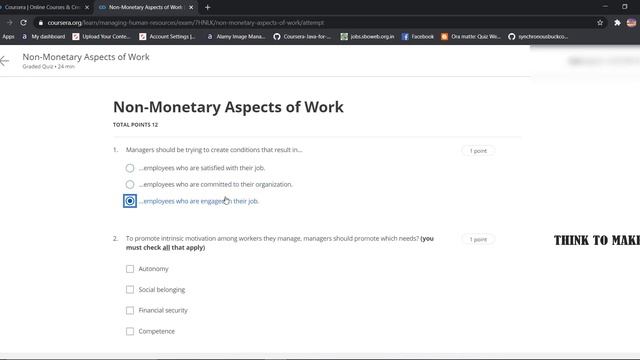Click question 1 point badge
Viewport: 640px width, 360px height.
click(x=478, y=151)
